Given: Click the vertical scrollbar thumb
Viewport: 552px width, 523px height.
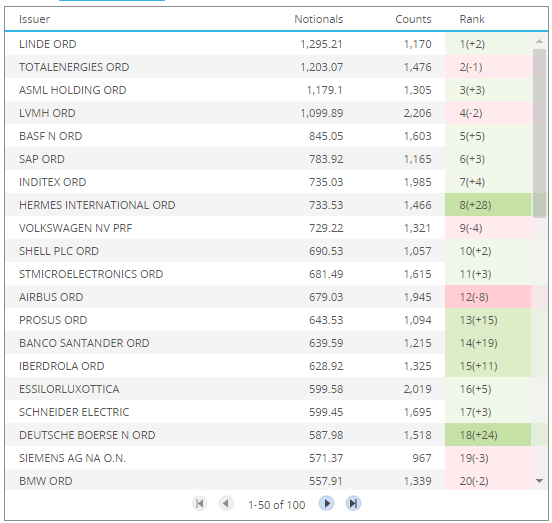Looking at the screenshot, I should pos(539,133).
